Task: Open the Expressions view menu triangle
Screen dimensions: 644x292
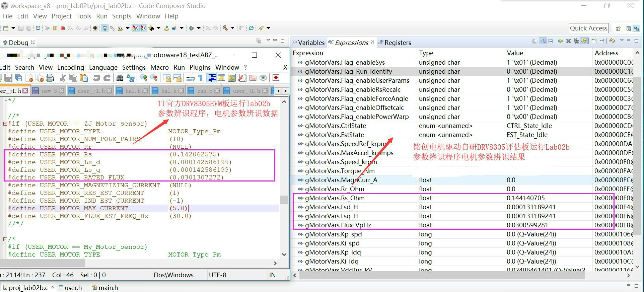Action: click(622, 41)
